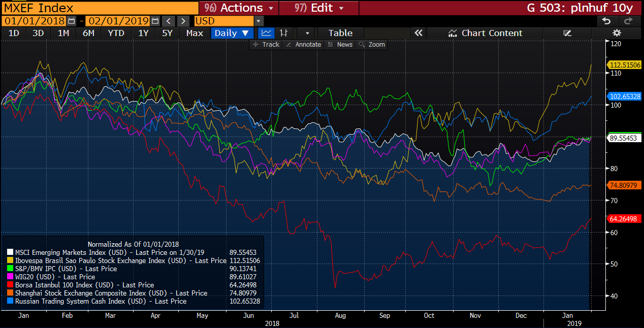Edit the start date 01/01/2018 field
Image resolution: width=644 pixels, height=328 pixels.
(34, 21)
